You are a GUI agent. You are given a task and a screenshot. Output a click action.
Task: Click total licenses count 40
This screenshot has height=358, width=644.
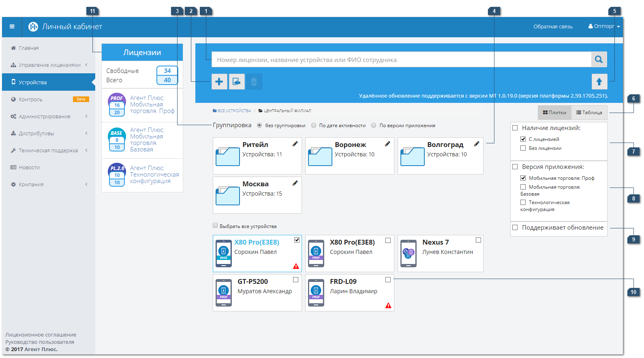[167, 80]
